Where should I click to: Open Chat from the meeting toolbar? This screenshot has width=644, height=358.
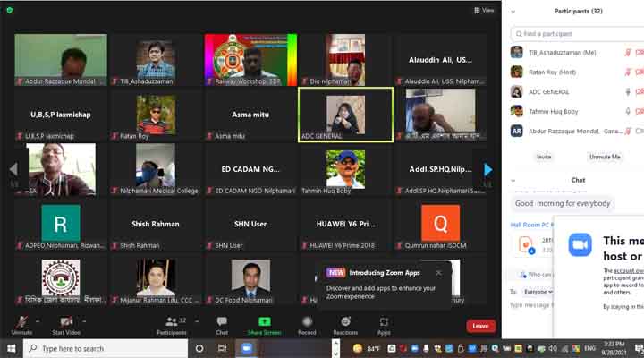(222, 321)
